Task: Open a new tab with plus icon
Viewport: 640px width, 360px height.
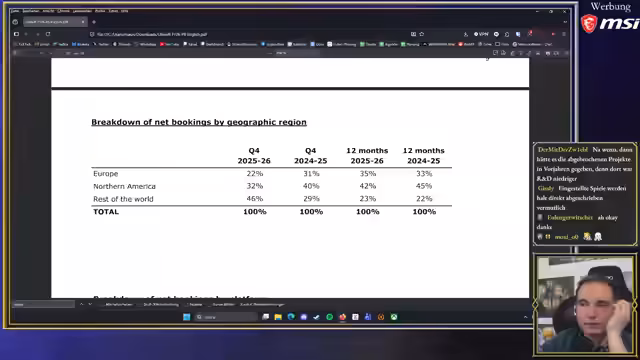Action: pyautogui.click(x=94, y=22)
